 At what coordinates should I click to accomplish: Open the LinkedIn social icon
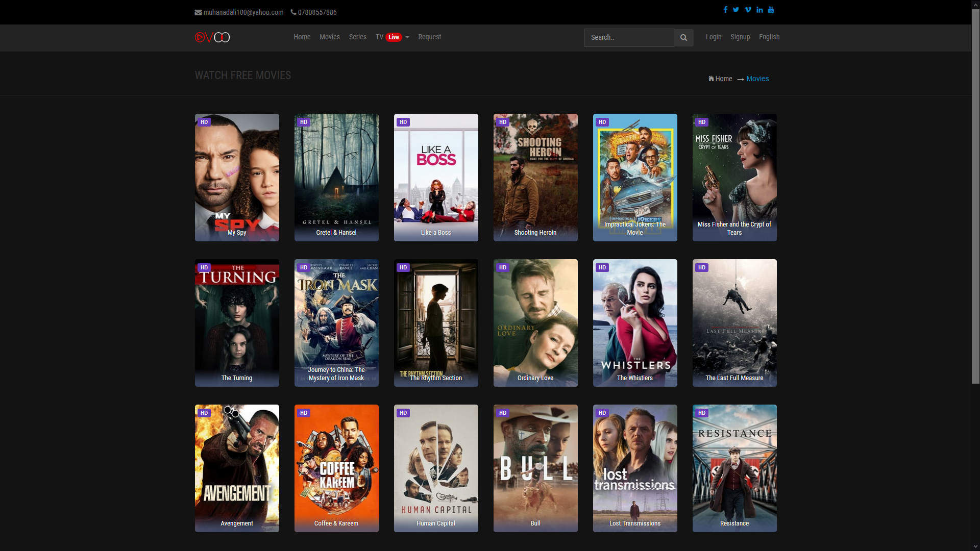pos(759,10)
